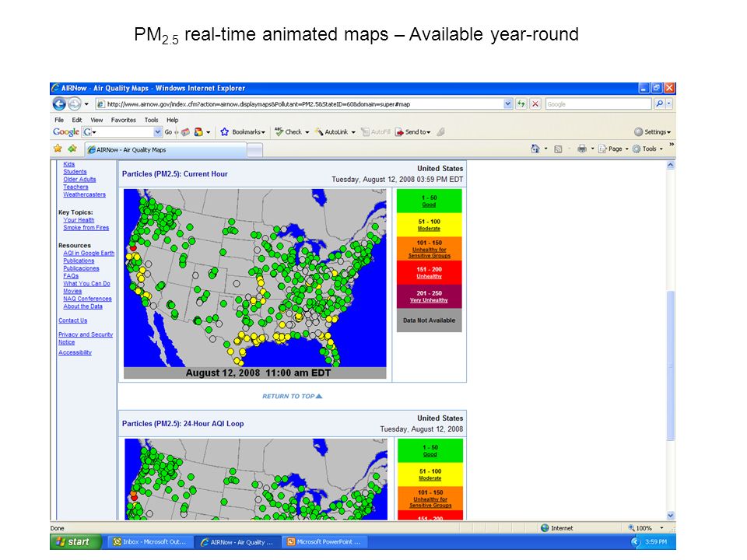Click the colorful Google Toolbar button icon
747x560 pixels.
[x=198, y=132]
